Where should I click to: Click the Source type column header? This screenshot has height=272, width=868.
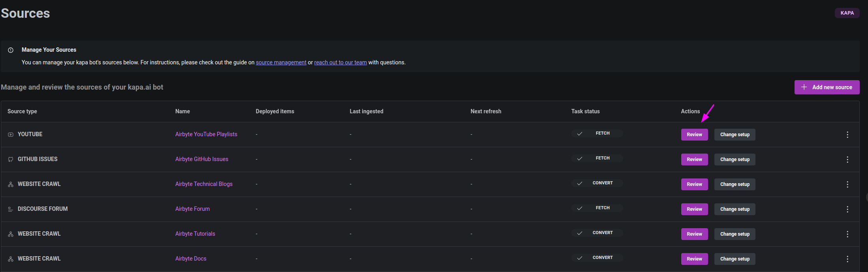tap(22, 111)
